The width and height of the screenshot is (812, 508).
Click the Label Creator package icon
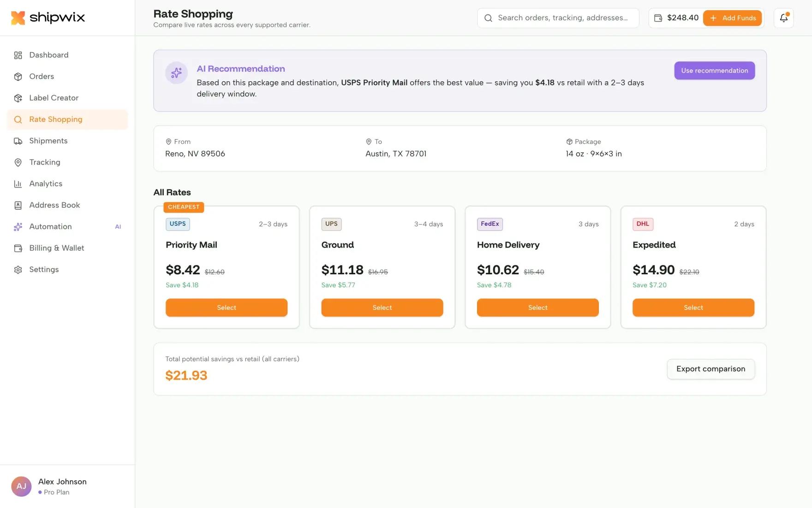coord(18,98)
